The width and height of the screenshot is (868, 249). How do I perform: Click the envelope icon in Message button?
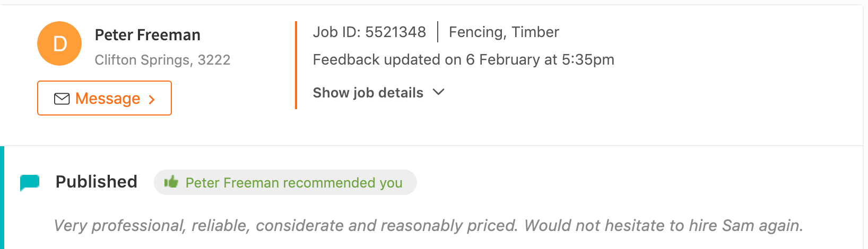62,99
